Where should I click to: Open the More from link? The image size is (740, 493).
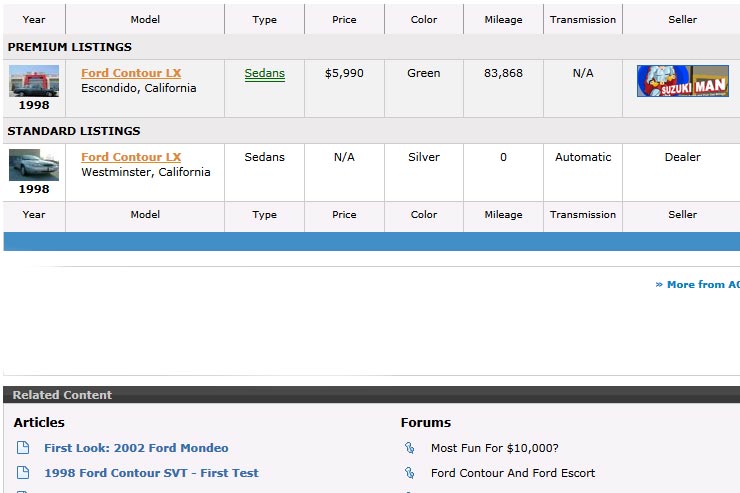pos(698,284)
